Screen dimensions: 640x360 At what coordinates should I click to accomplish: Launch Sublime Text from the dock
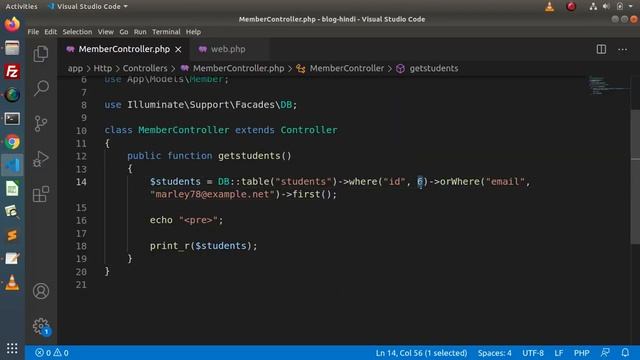click(x=12, y=236)
